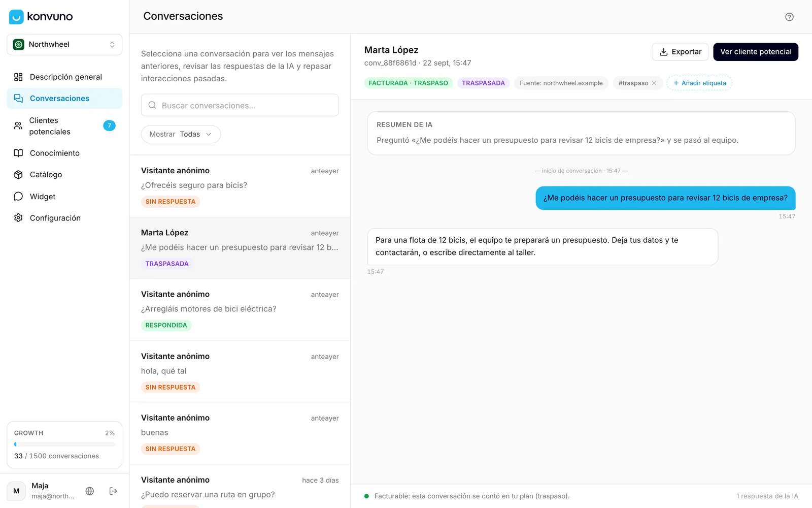Viewport: 812px width, 508px height.
Task: Navigate to Clientes potenciales
Action: [64, 126]
